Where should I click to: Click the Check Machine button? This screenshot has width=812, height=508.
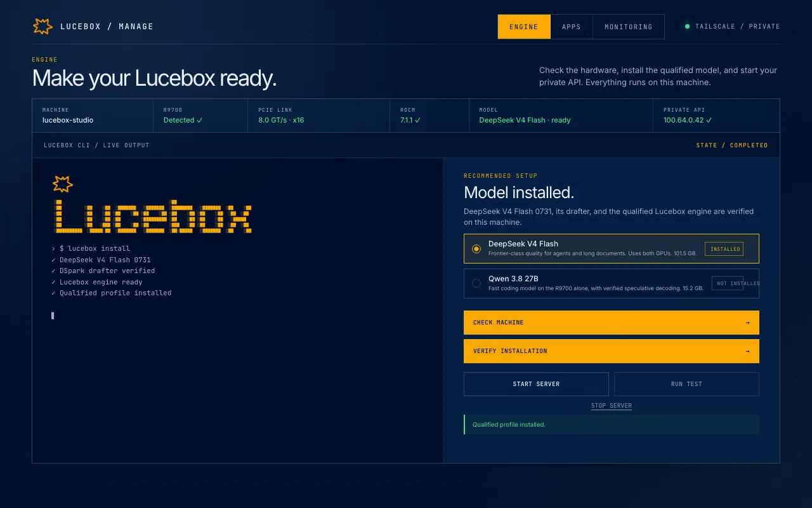[x=612, y=323]
